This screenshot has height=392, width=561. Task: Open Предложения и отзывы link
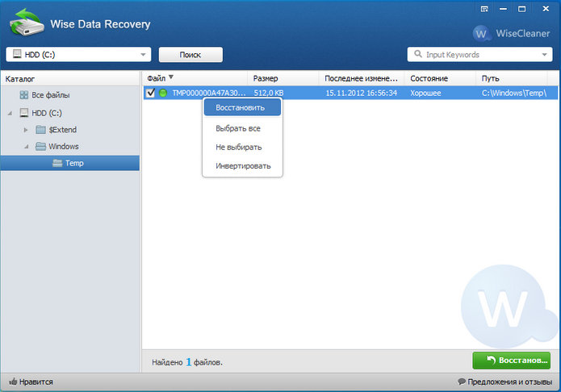[x=510, y=382]
